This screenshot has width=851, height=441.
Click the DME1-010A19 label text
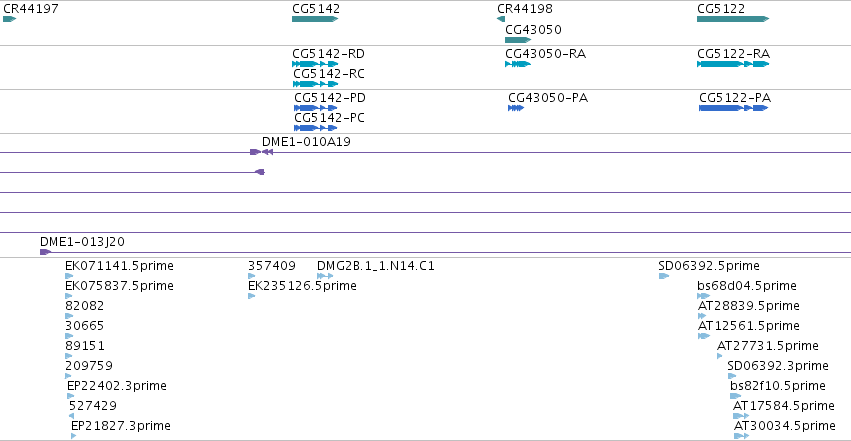pos(306,142)
